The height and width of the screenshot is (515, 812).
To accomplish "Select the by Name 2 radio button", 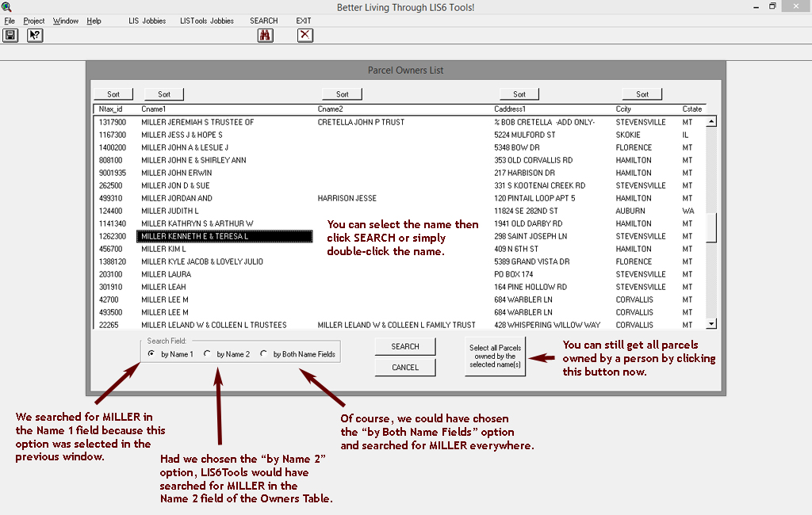I will pyautogui.click(x=207, y=353).
